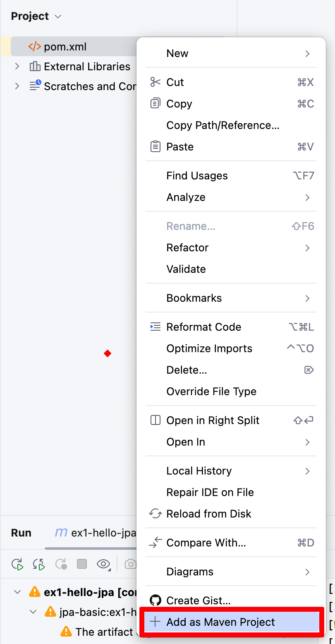The width and height of the screenshot is (335, 644).
Task: Click the Cut scissors icon
Action: coord(155,82)
